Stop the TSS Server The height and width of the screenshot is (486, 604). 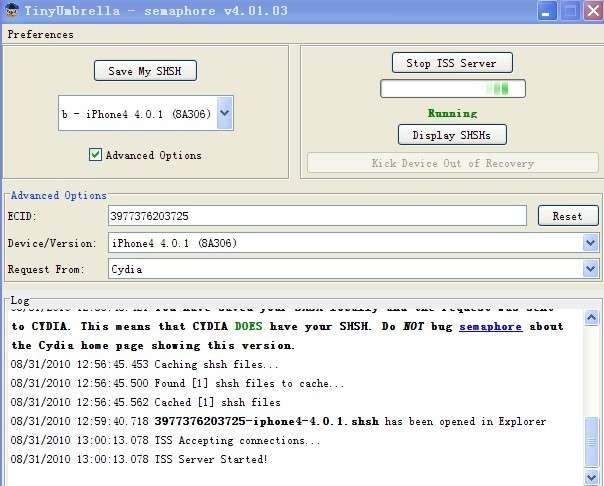point(451,63)
